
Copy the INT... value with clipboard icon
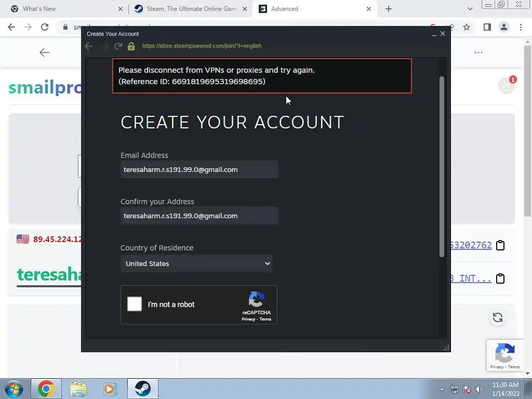(x=500, y=278)
